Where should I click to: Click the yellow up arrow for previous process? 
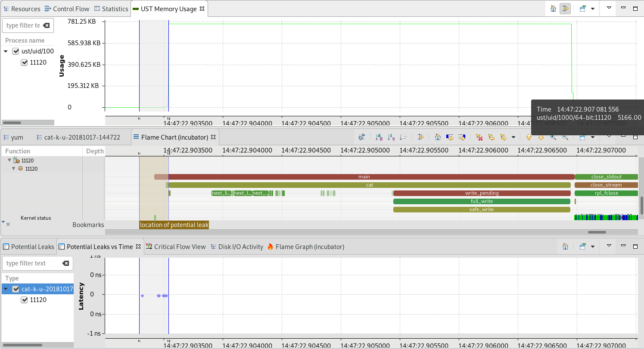[529, 137]
